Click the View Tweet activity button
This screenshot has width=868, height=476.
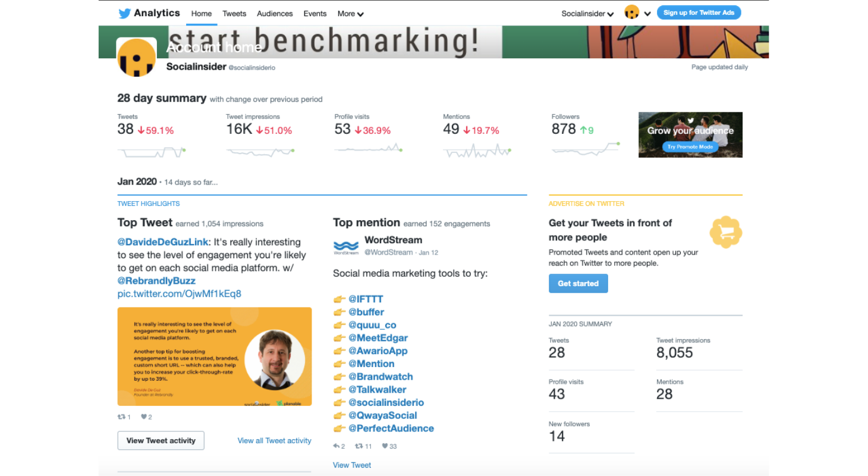(x=161, y=440)
